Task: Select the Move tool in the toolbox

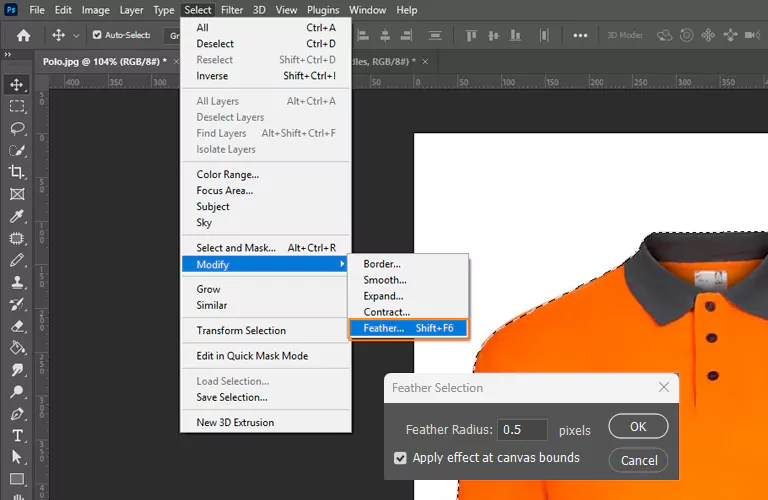Action: click(x=17, y=85)
